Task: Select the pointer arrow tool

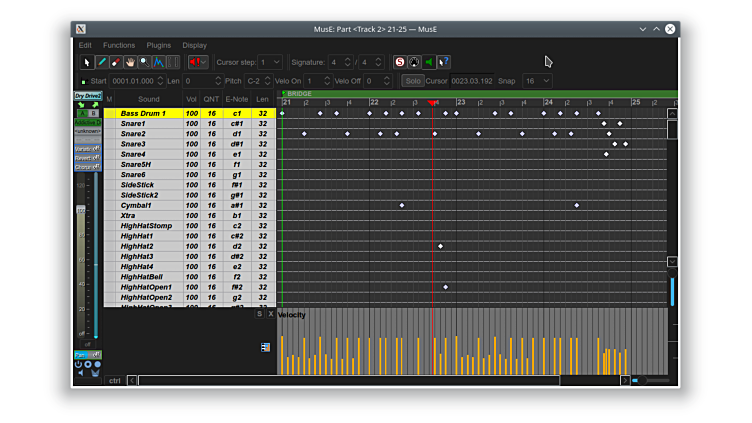Action: click(87, 62)
